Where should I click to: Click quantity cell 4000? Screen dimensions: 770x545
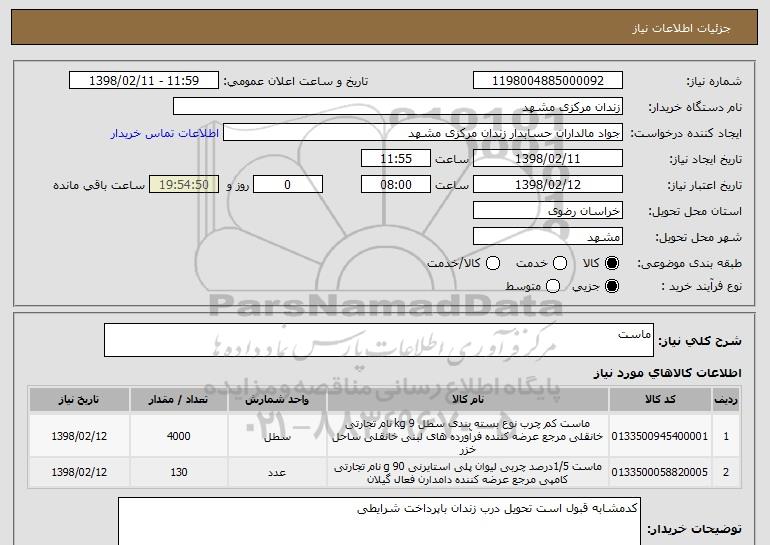178,436
